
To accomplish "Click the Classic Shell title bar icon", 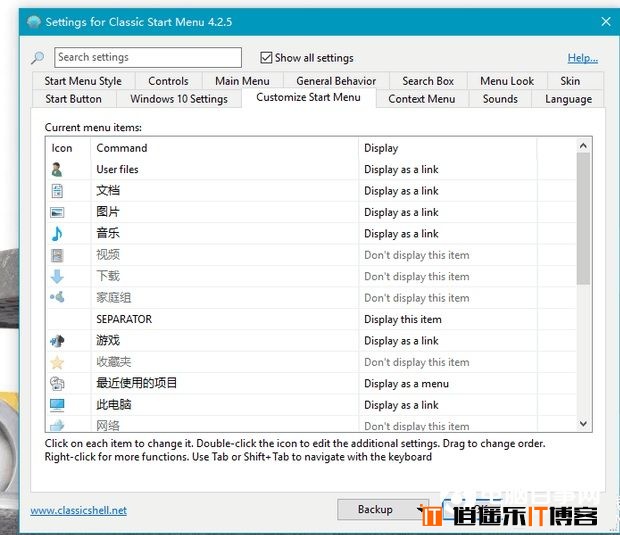I will point(34,22).
